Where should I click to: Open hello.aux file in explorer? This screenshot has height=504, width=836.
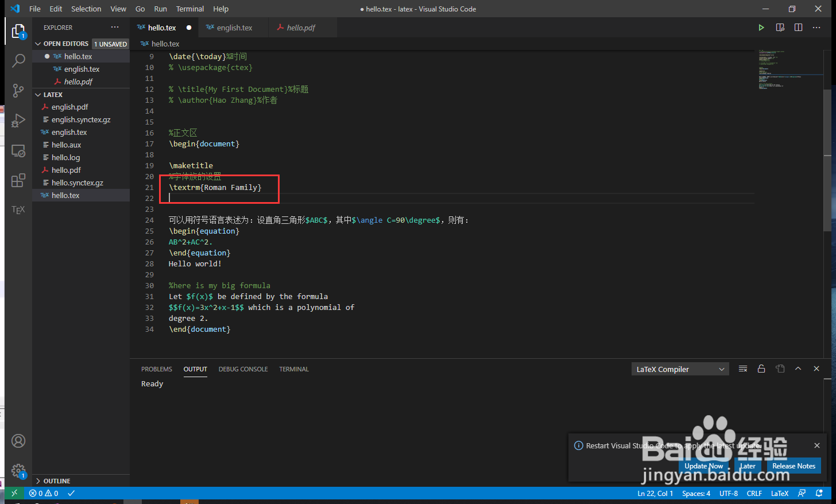(81, 145)
